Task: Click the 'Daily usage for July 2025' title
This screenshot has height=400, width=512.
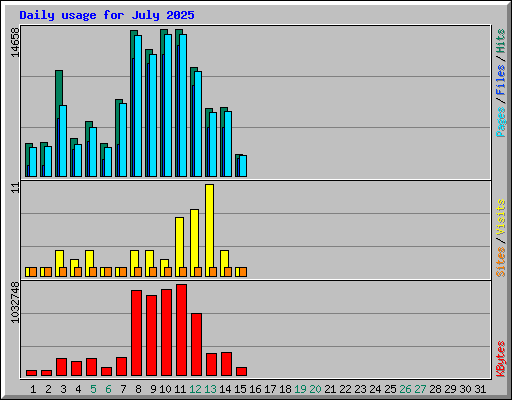Action: tap(107, 15)
